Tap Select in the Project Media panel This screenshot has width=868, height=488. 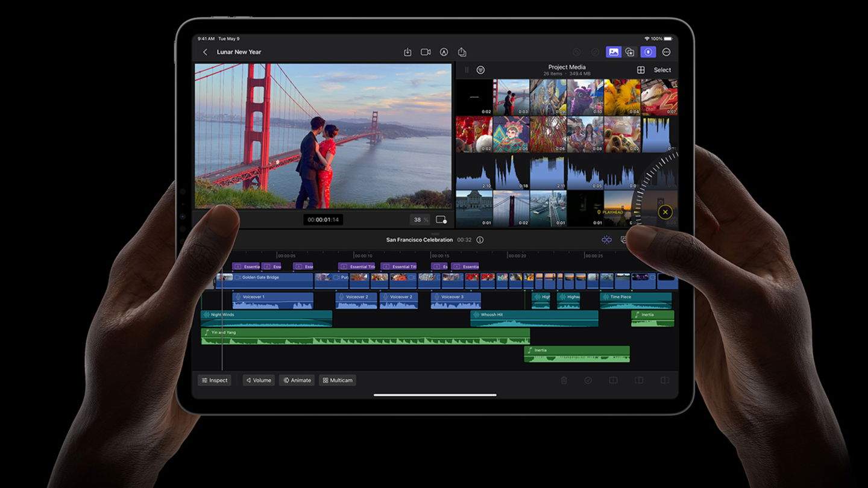pyautogui.click(x=662, y=69)
